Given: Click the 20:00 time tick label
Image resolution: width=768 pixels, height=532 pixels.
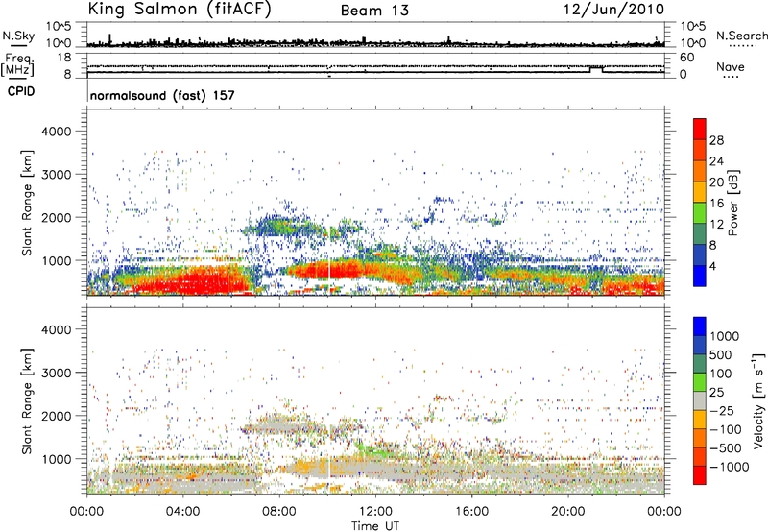Looking at the screenshot, I should point(568,512).
